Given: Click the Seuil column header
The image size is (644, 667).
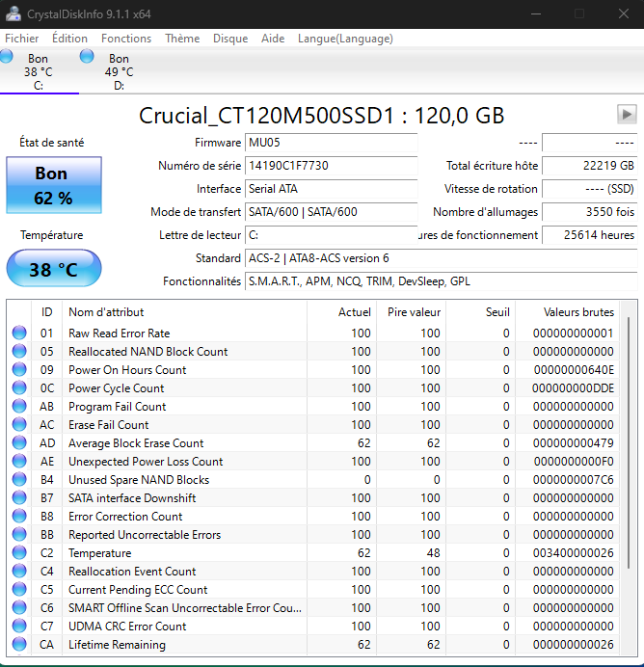Looking at the screenshot, I should (481, 312).
